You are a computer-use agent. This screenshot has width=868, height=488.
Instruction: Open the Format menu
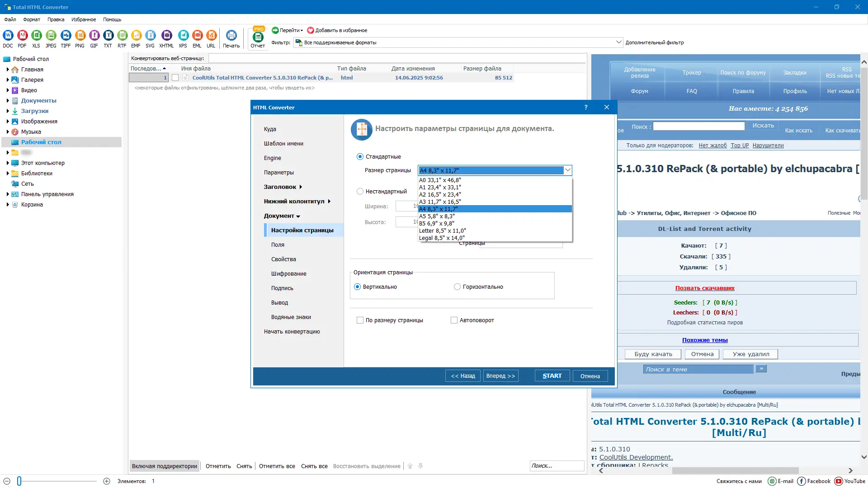point(32,19)
